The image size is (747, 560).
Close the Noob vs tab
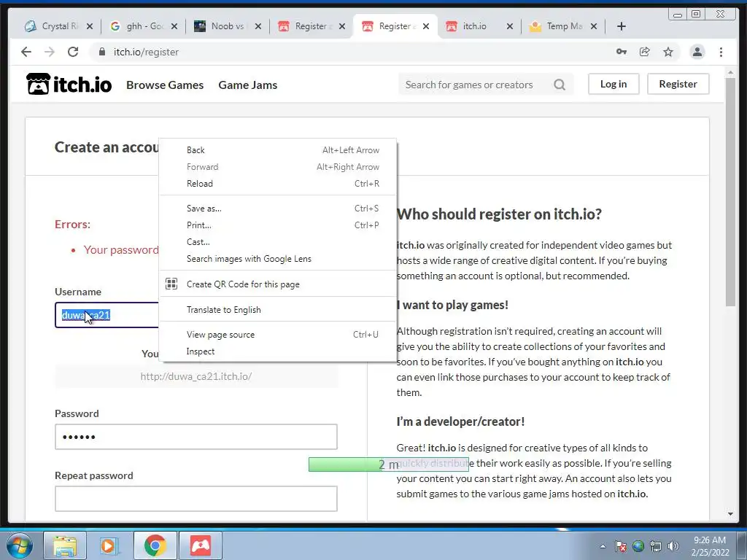pyautogui.click(x=258, y=26)
